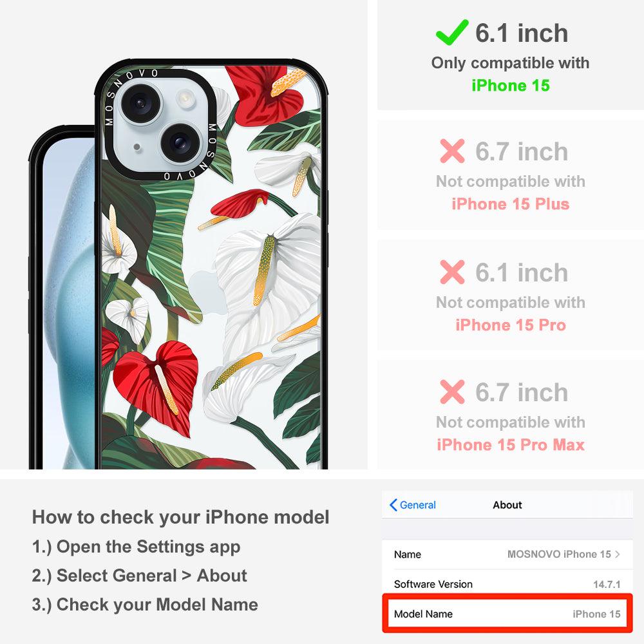Click the green iPhone 15 compatible label
Screen dimensions: 644x644
(x=511, y=86)
